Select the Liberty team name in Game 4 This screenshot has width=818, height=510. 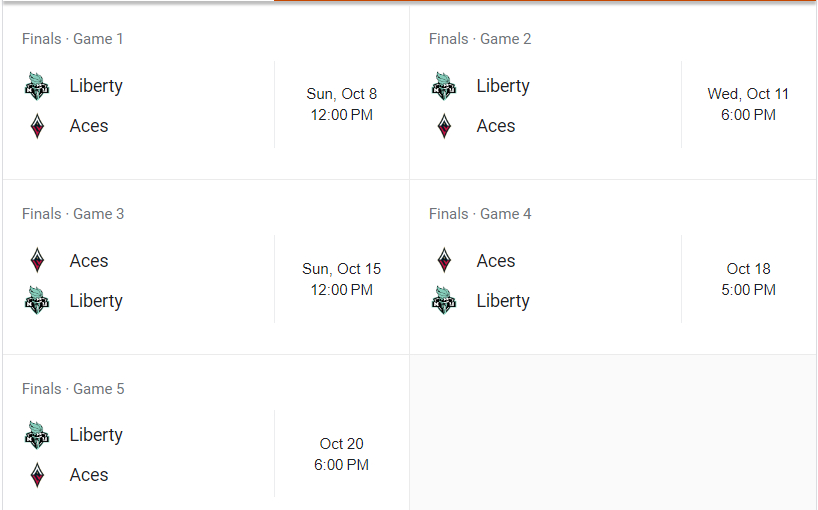503,301
